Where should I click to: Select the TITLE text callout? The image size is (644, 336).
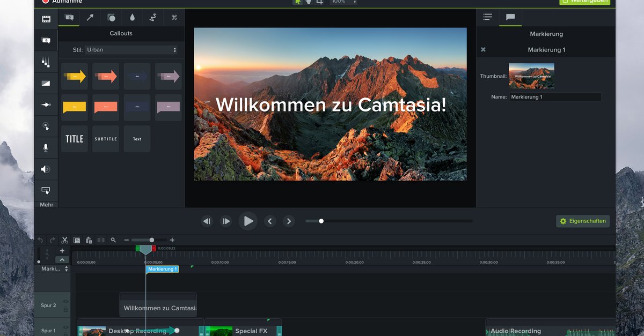(75, 139)
